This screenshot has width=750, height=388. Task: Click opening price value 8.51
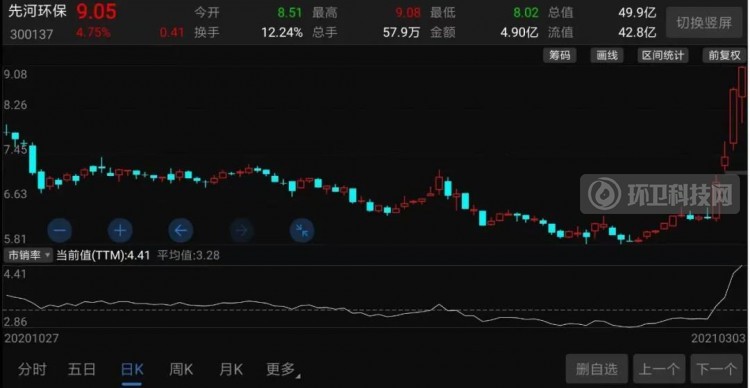point(290,12)
